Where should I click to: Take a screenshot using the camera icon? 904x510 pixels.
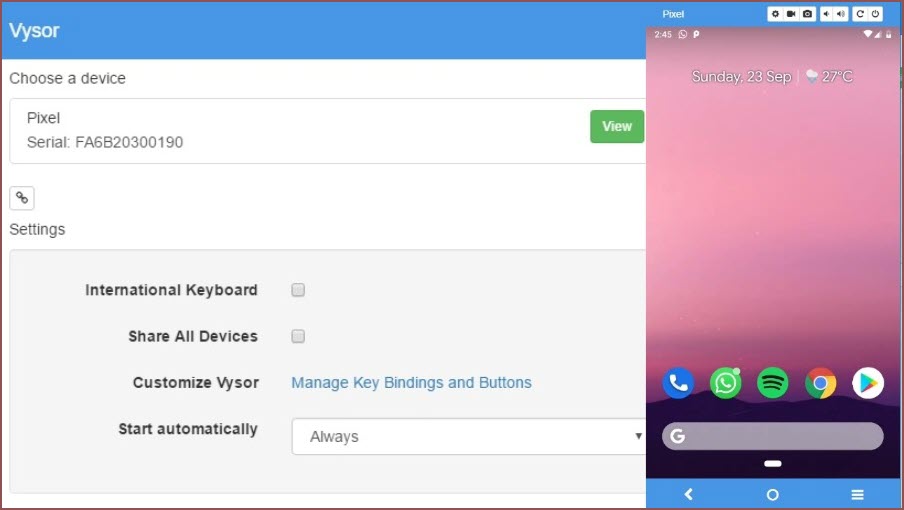(x=807, y=14)
